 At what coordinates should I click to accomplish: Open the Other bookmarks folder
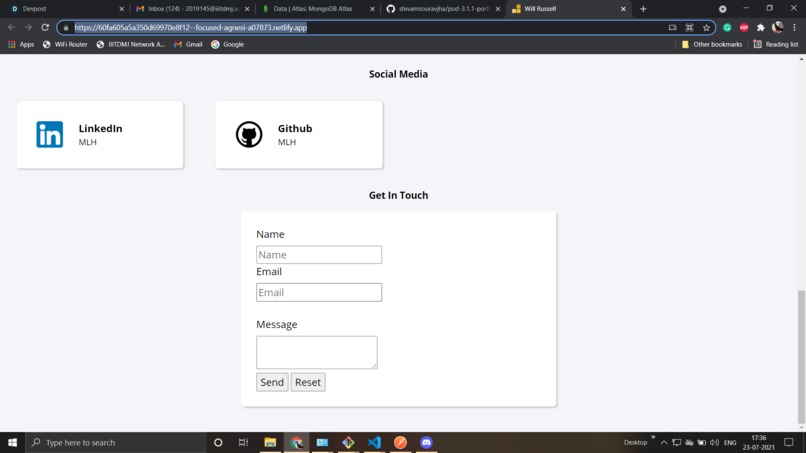click(x=711, y=44)
